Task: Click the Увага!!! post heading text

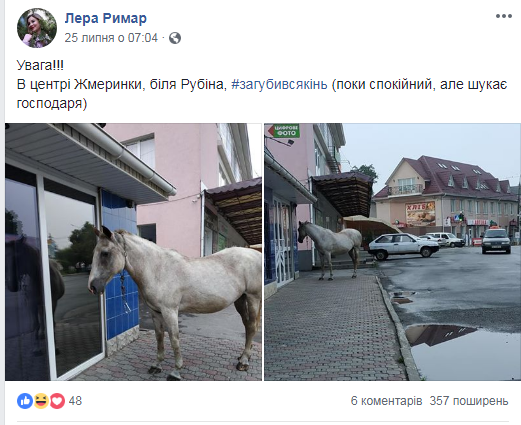Action: pos(40,65)
